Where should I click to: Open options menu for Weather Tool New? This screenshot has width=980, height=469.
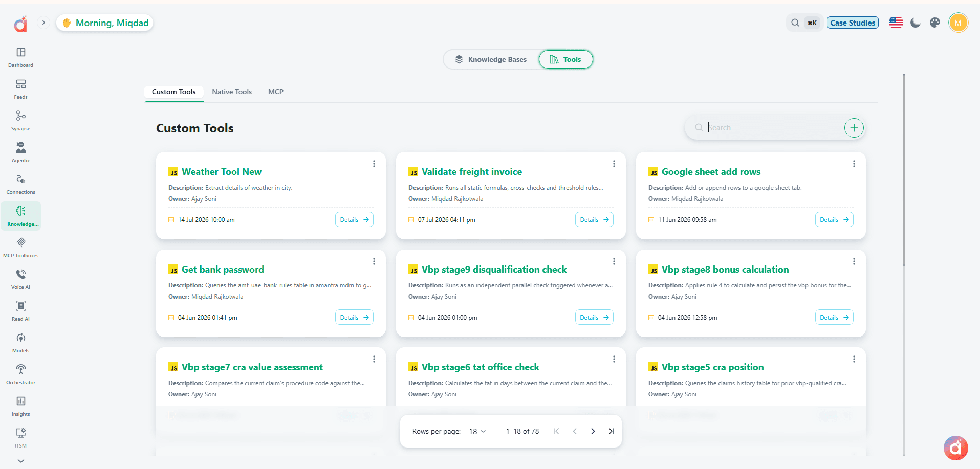point(374,164)
